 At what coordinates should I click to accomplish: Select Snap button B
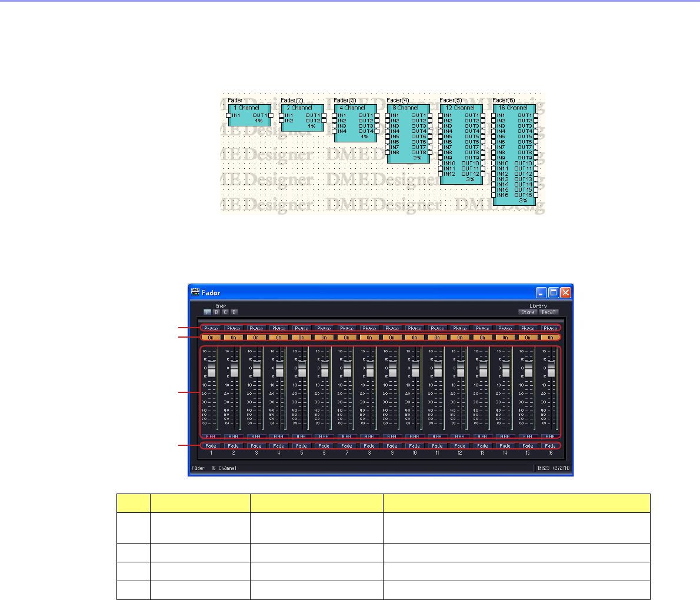216,312
